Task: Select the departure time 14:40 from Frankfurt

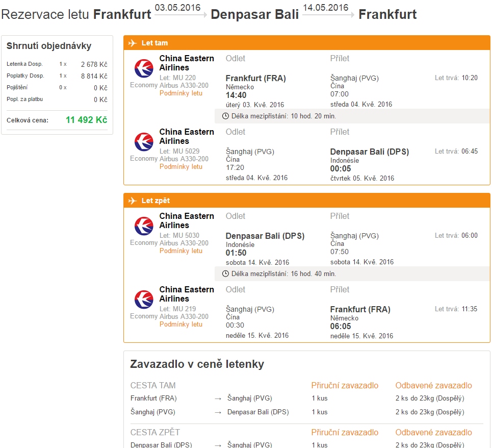Action: coord(236,95)
